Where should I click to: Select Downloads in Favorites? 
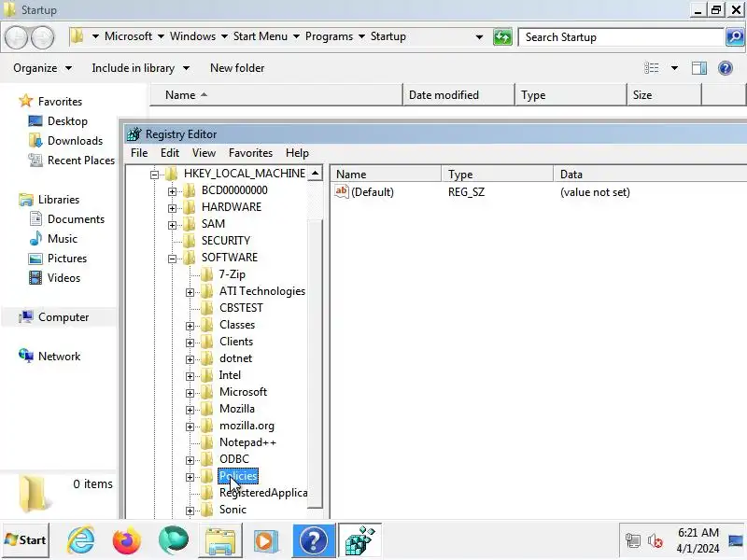75,141
